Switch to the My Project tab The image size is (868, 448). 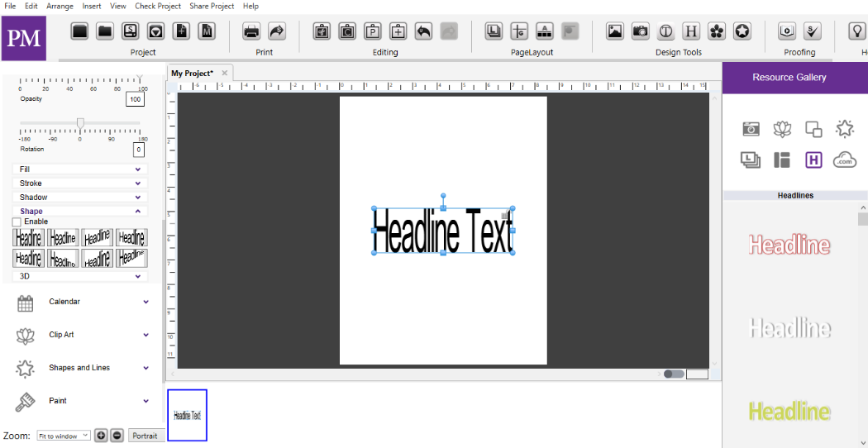192,73
